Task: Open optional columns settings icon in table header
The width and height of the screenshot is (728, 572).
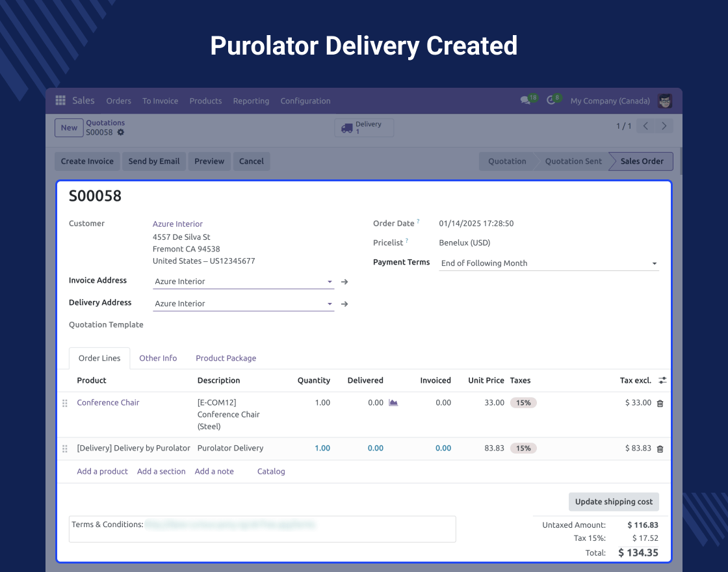Action: (662, 380)
